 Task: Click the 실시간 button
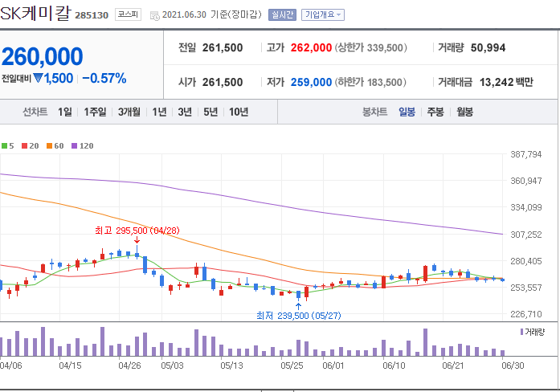pos(282,14)
